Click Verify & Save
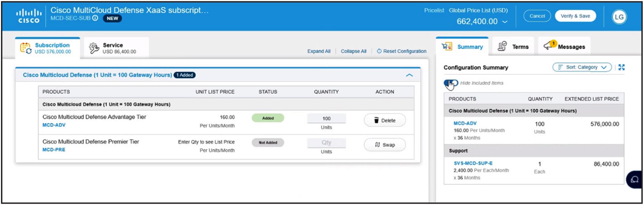This screenshot has width=644, height=205. tap(575, 16)
